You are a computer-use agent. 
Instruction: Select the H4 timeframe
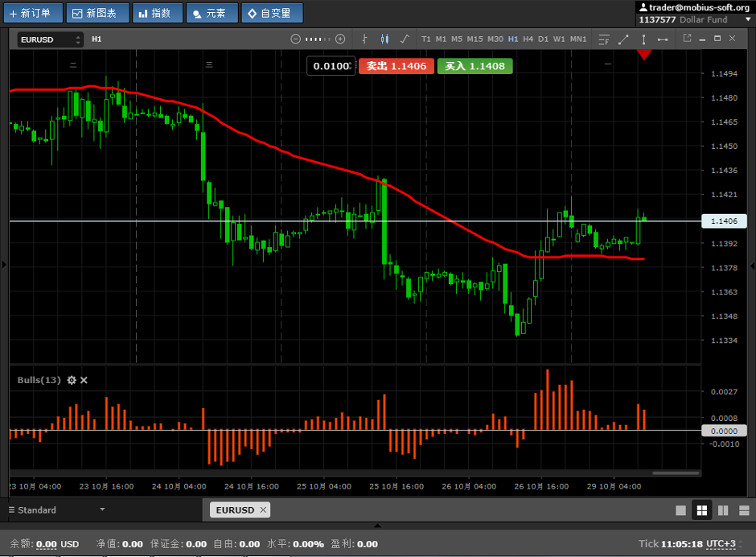528,39
